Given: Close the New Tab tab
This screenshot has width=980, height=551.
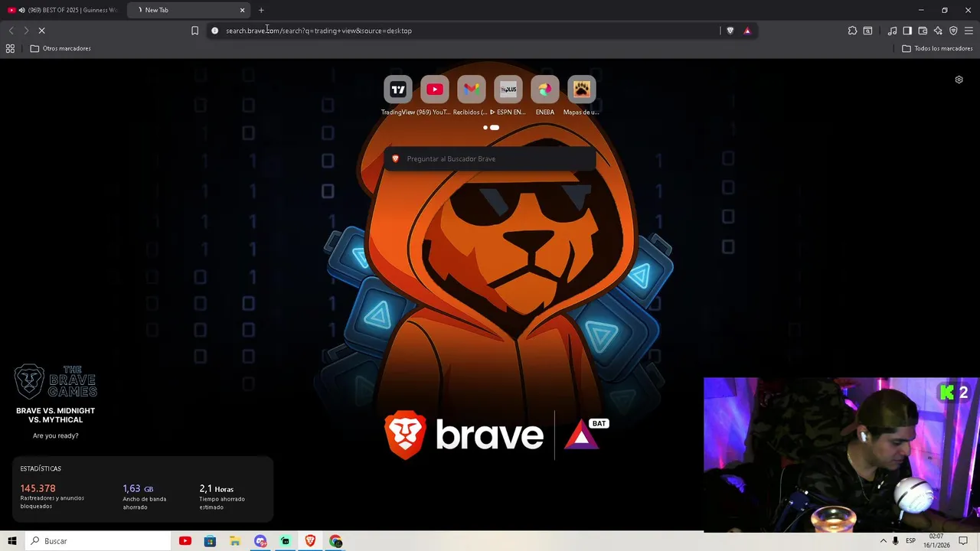Looking at the screenshot, I should (243, 10).
